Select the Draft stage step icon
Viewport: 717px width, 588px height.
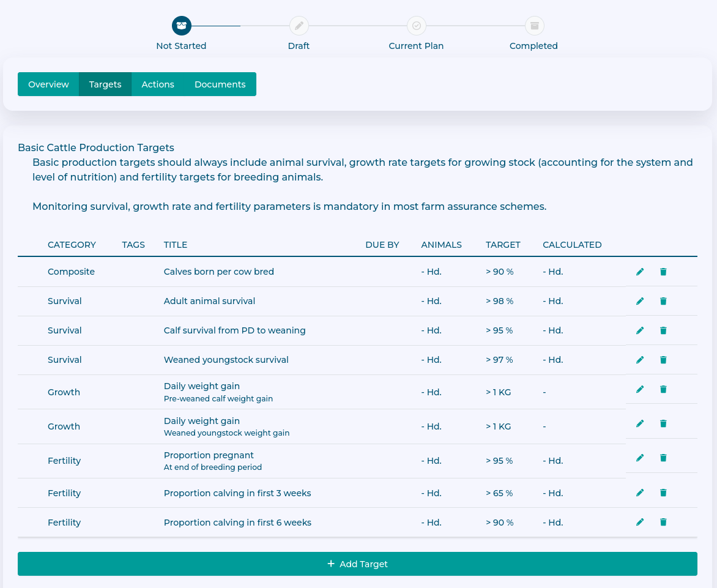point(299,26)
